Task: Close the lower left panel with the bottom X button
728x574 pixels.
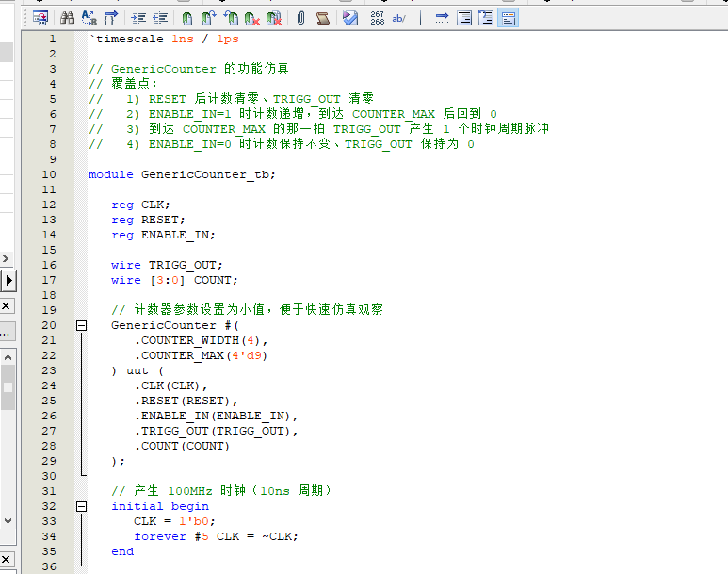Action: pyautogui.click(x=6, y=559)
